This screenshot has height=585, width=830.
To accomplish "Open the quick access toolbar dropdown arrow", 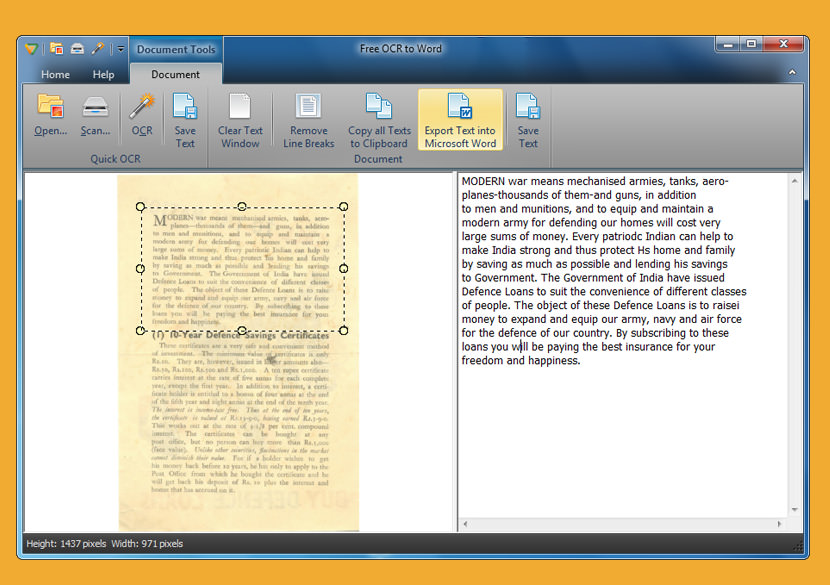I will (121, 49).
